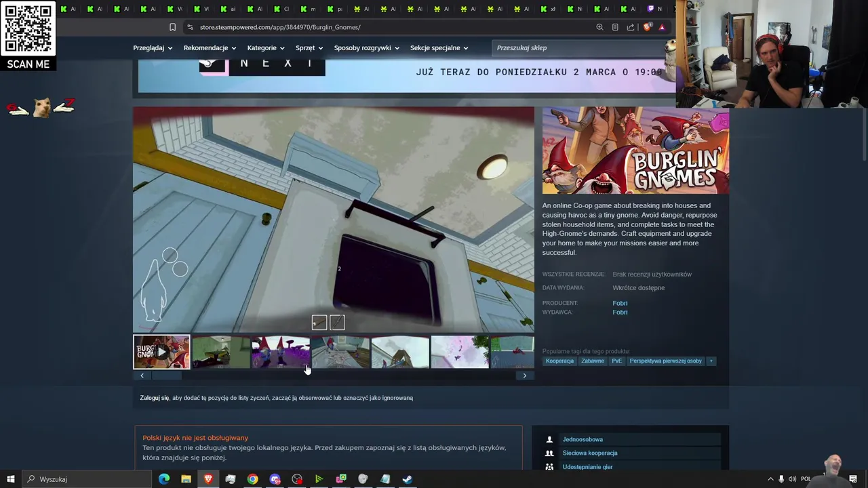Click the main game trailer video player
The height and width of the screenshot is (488, 868).
click(334, 220)
